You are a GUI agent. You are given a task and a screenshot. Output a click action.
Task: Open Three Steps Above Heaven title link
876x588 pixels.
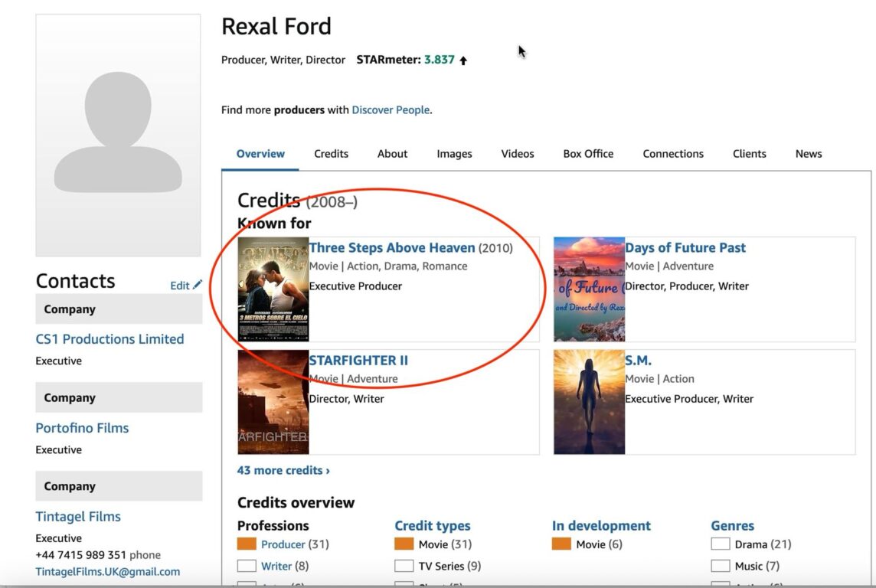pos(392,247)
